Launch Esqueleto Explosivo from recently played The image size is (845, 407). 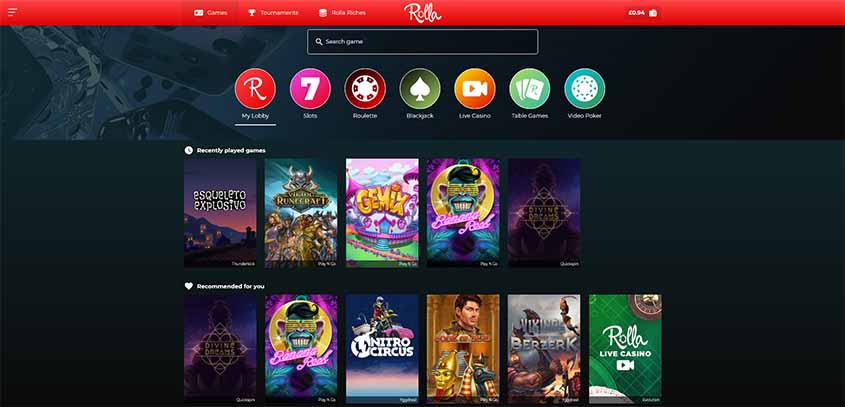pyautogui.click(x=220, y=213)
